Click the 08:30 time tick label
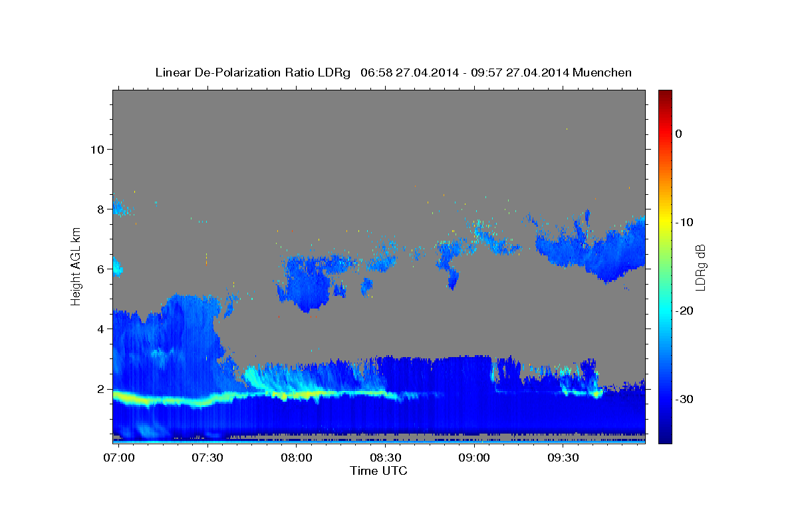 pyautogui.click(x=385, y=458)
